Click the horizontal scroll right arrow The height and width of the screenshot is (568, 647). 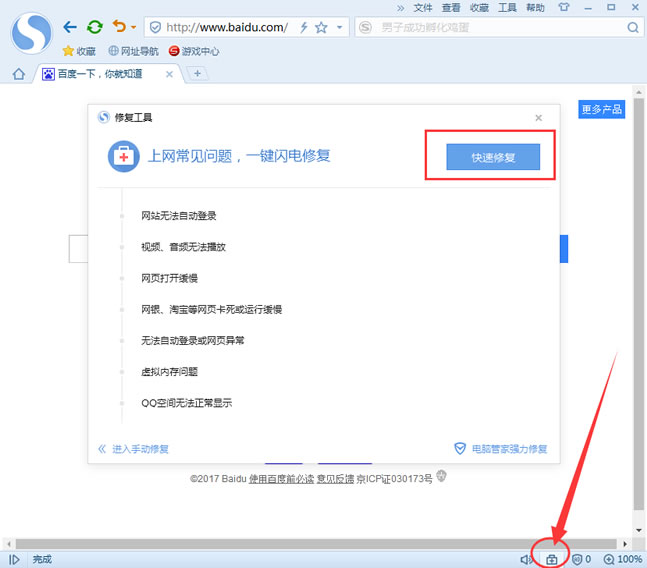click(x=625, y=544)
